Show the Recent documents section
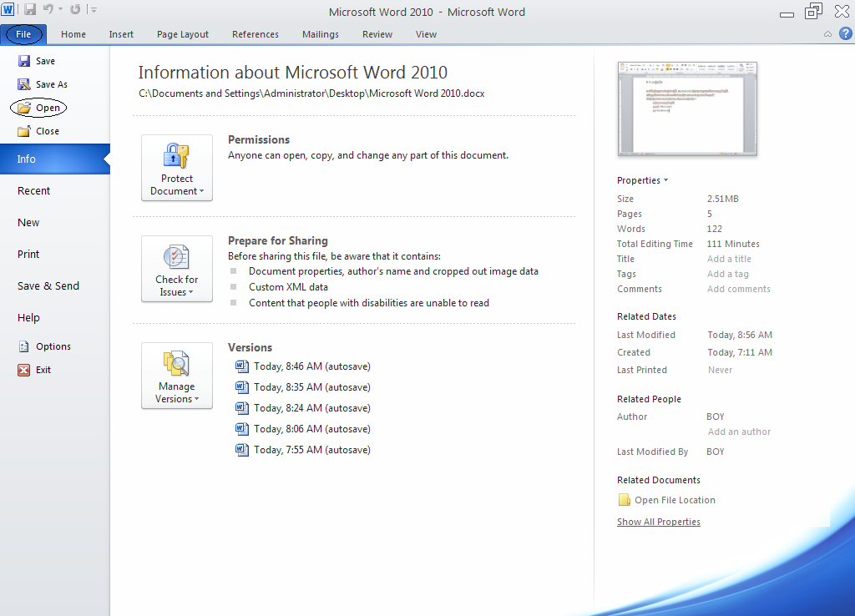The width and height of the screenshot is (855, 616). (33, 191)
